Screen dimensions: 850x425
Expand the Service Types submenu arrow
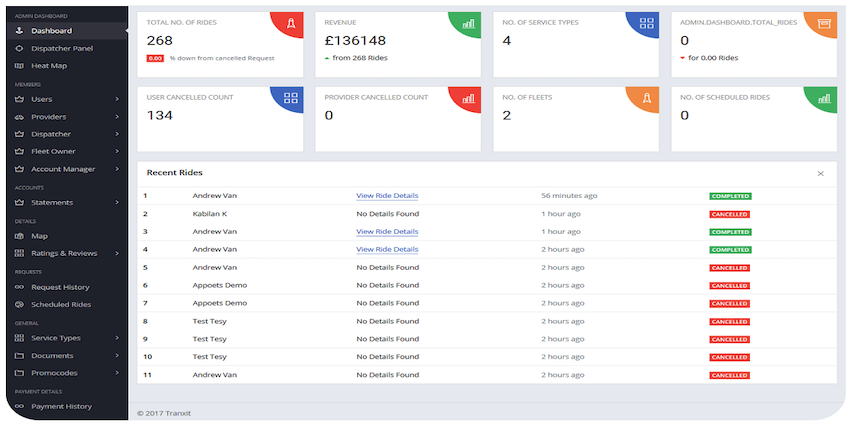pyautogui.click(x=117, y=338)
